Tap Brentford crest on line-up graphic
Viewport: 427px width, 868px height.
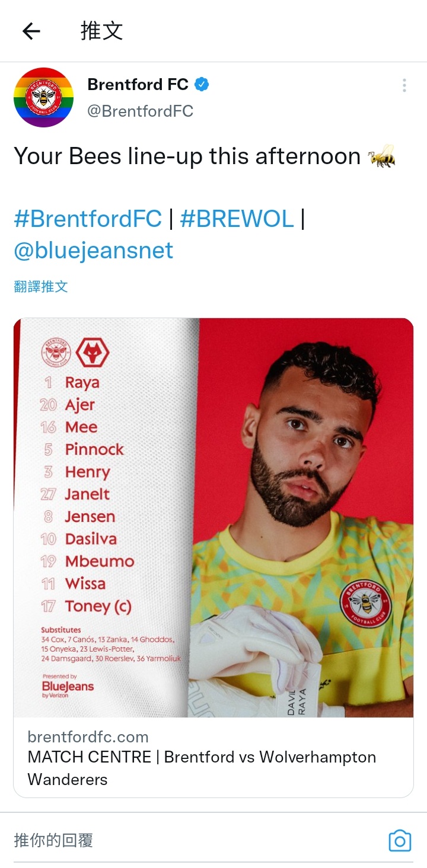coord(56,352)
